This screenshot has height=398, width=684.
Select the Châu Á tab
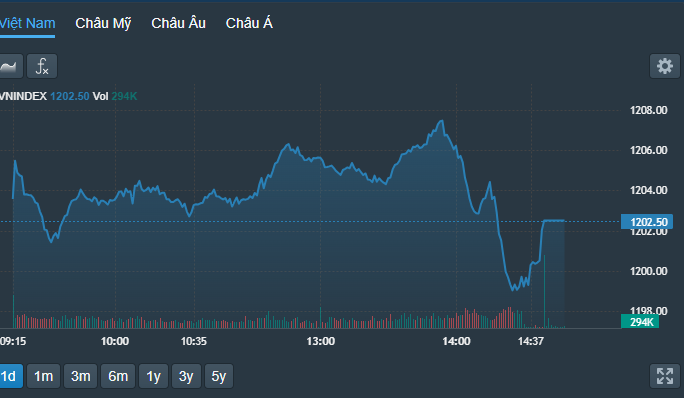pyautogui.click(x=249, y=23)
